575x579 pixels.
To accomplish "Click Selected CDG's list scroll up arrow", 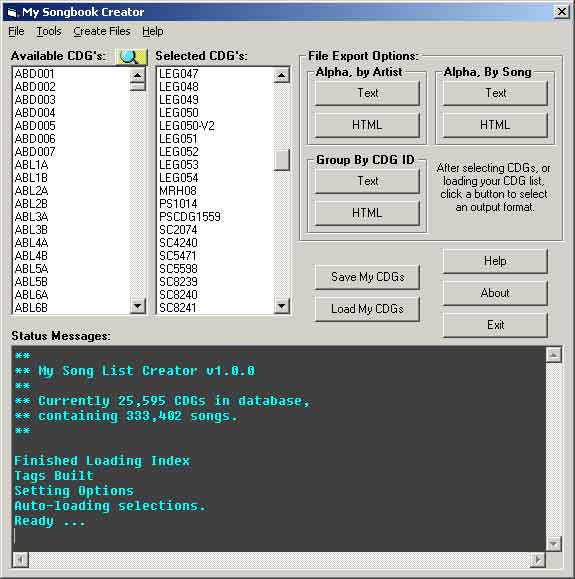I will tap(282, 75).
